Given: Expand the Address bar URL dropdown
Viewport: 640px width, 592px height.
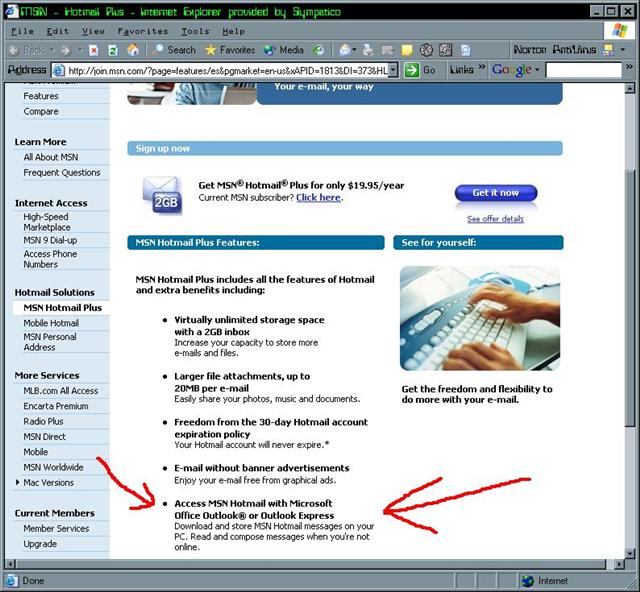Looking at the screenshot, I should coord(393,70).
